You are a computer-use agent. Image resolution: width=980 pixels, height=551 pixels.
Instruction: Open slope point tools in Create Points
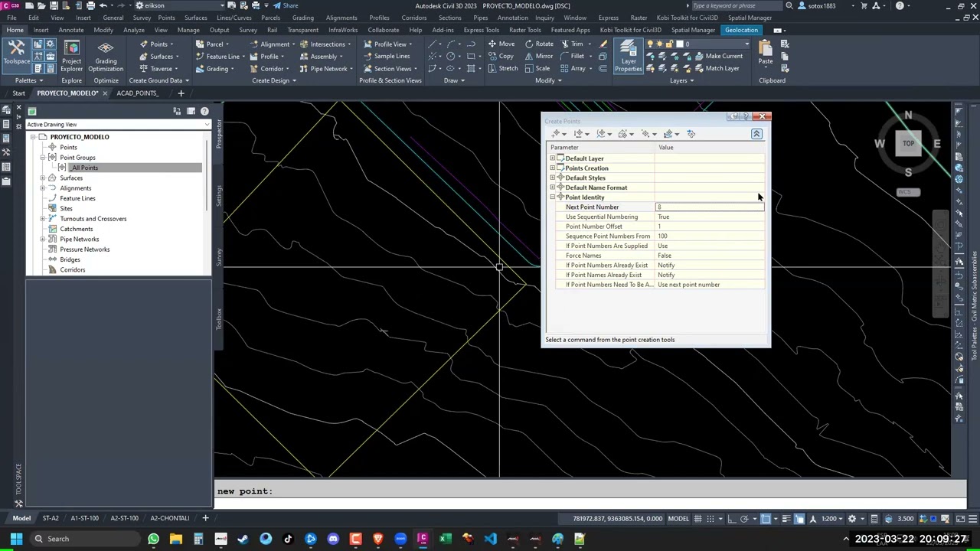[669, 134]
